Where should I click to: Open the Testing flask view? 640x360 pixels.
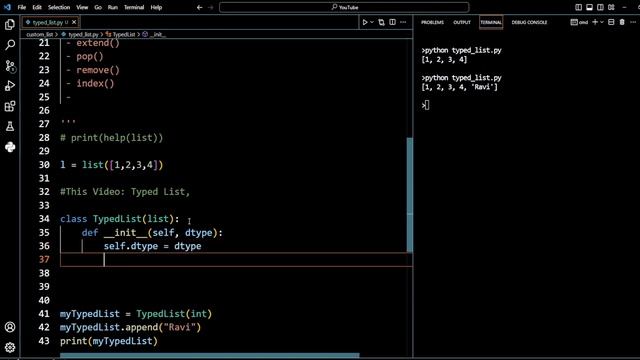(x=10, y=127)
